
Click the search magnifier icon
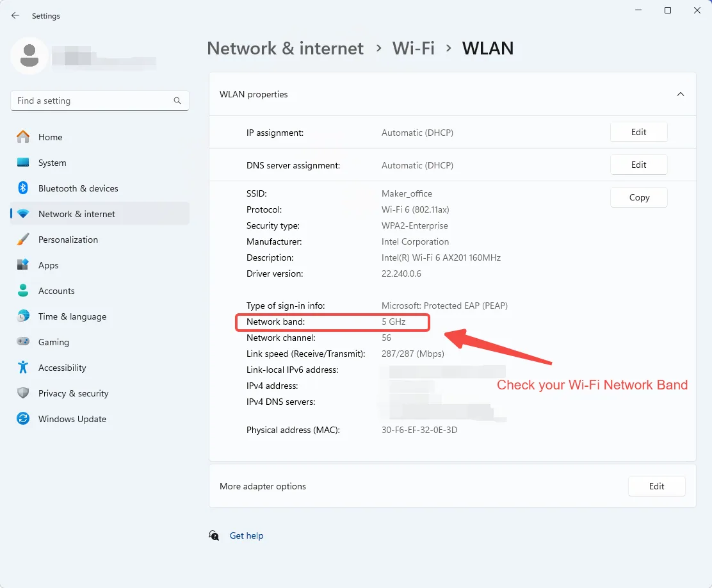177,101
